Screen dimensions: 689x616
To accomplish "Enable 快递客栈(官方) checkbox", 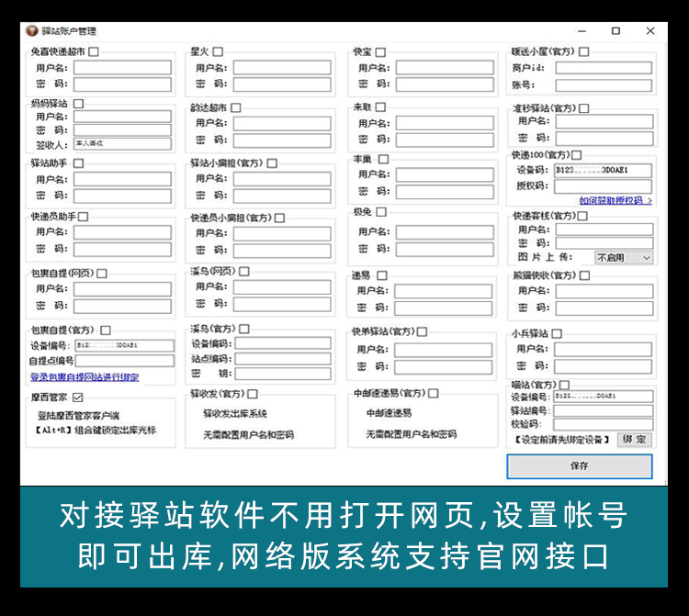I will 582,216.
